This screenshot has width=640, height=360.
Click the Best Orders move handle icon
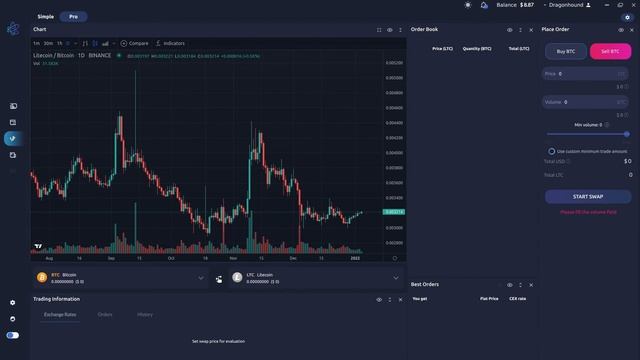(520, 285)
